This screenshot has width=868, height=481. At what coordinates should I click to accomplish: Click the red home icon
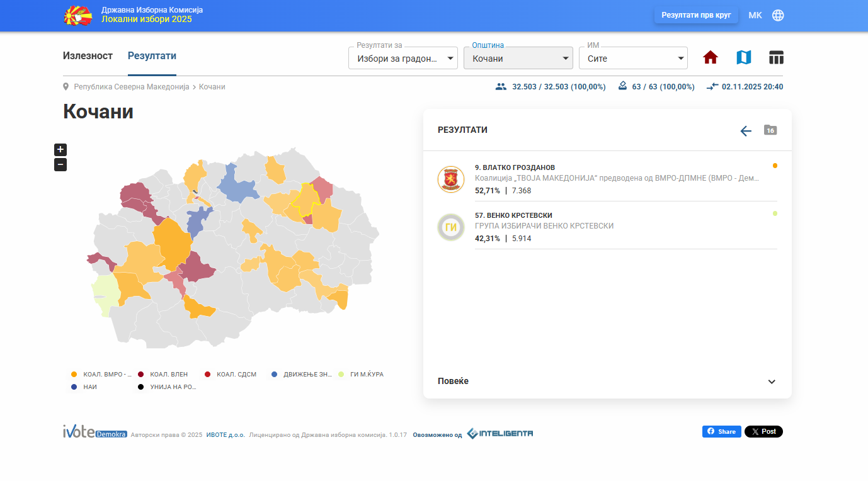click(711, 58)
